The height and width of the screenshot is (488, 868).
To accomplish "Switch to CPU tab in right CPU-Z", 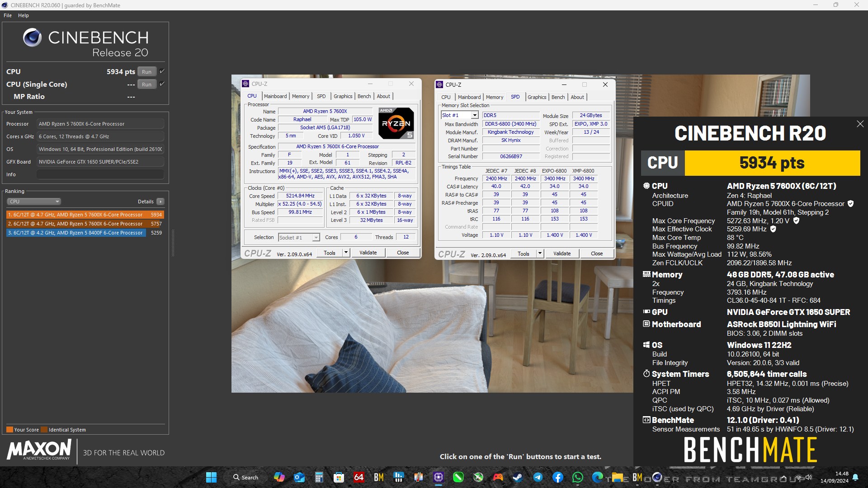I will coord(446,97).
